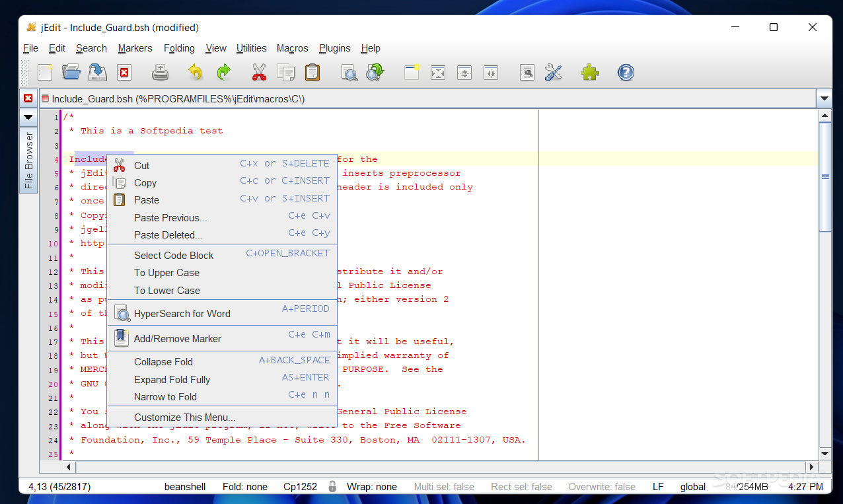This screenshot has width=843, height=504.
Task: Open the Edit menu
Action: pos(57,48)
